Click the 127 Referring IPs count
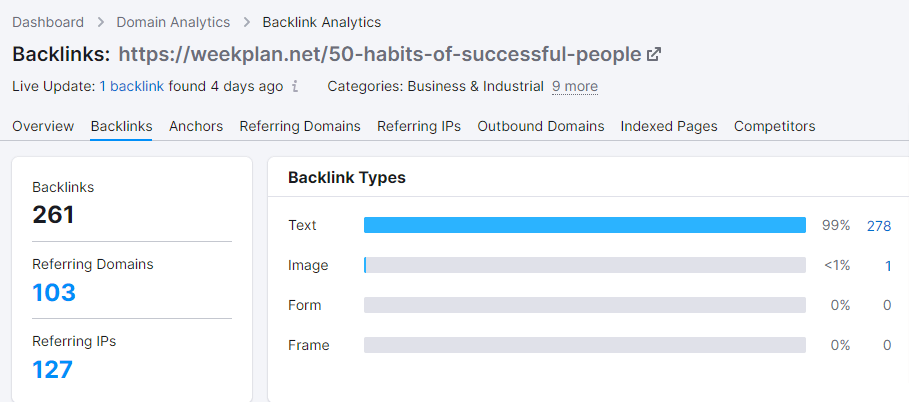The width and height of the screenshot is (909, 402). [52, 369]
